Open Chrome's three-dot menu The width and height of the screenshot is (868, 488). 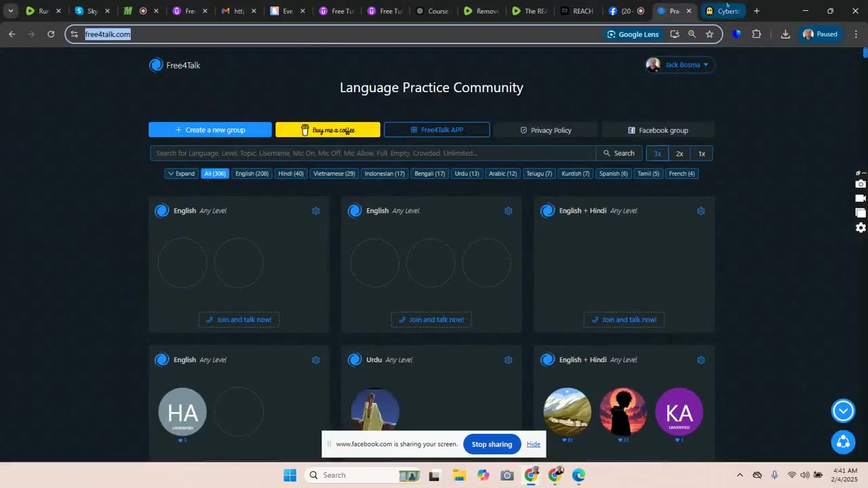(856, 34)
